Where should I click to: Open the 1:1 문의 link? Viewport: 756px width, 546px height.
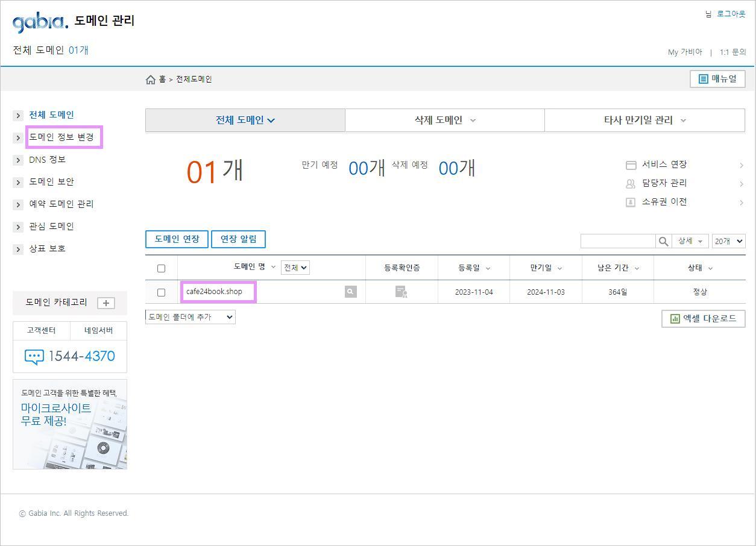[732, 52]
